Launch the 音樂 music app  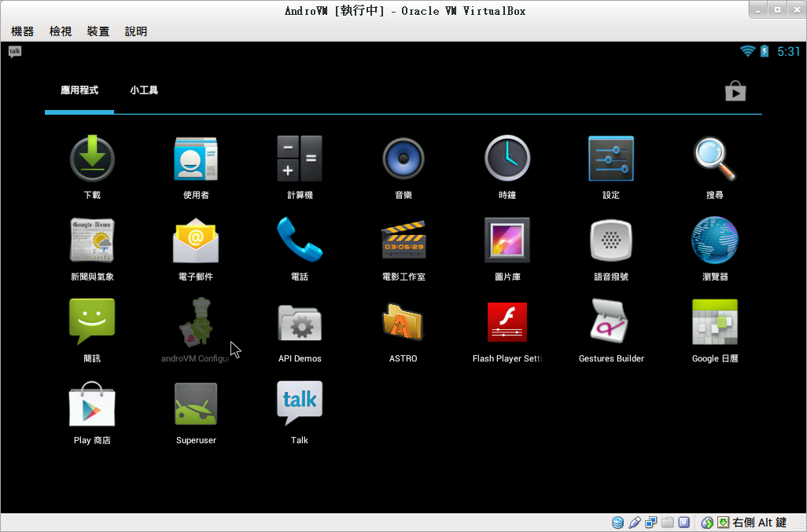pyautogui.click(x=403, y=167)
